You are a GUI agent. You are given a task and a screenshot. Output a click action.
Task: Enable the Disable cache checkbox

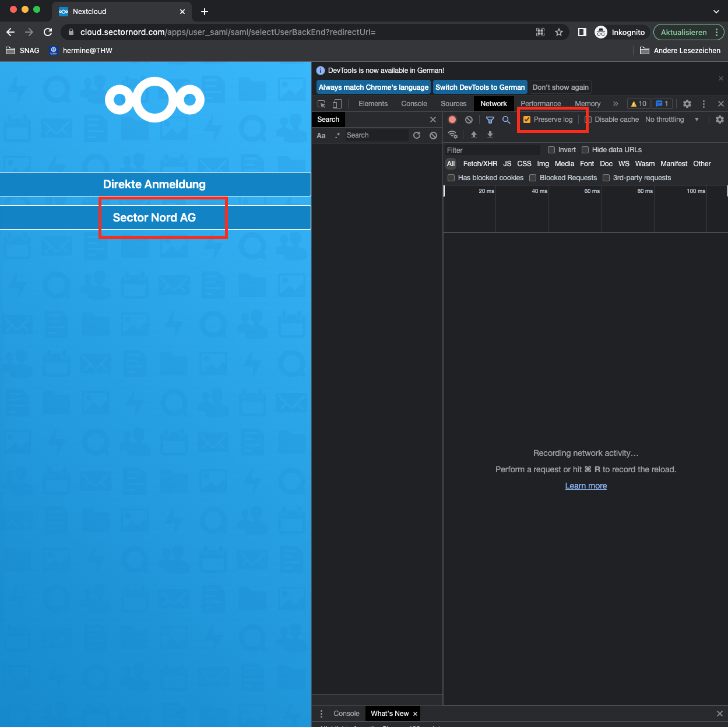(x=588, y=120)
